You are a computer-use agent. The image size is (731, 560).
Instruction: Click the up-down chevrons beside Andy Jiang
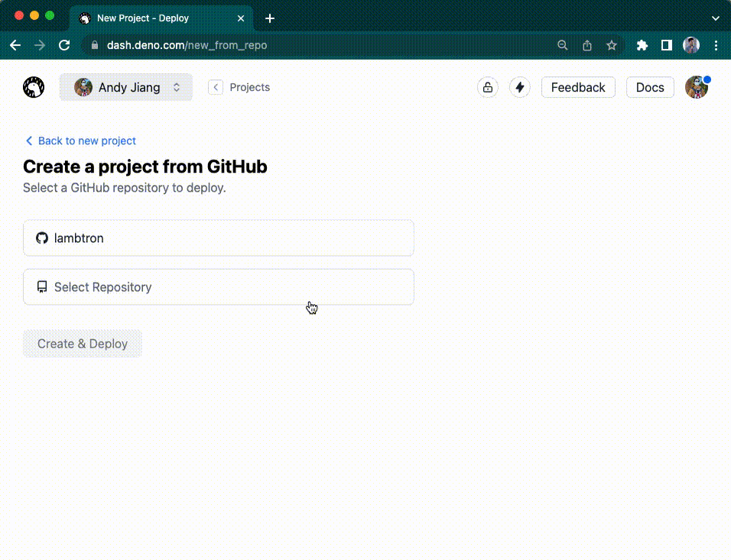click(177, 87)
